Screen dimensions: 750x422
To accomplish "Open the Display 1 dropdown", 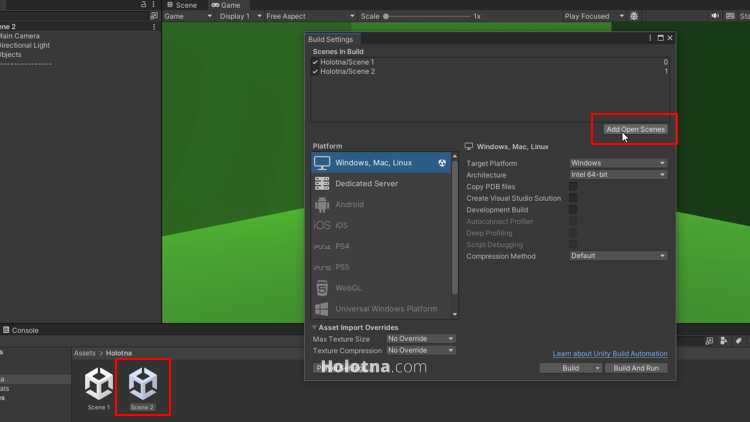I will 241,16.
